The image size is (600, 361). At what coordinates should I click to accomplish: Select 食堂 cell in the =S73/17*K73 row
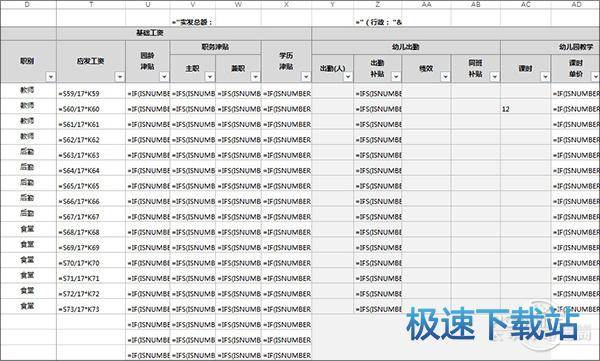(x=28, y=307)
